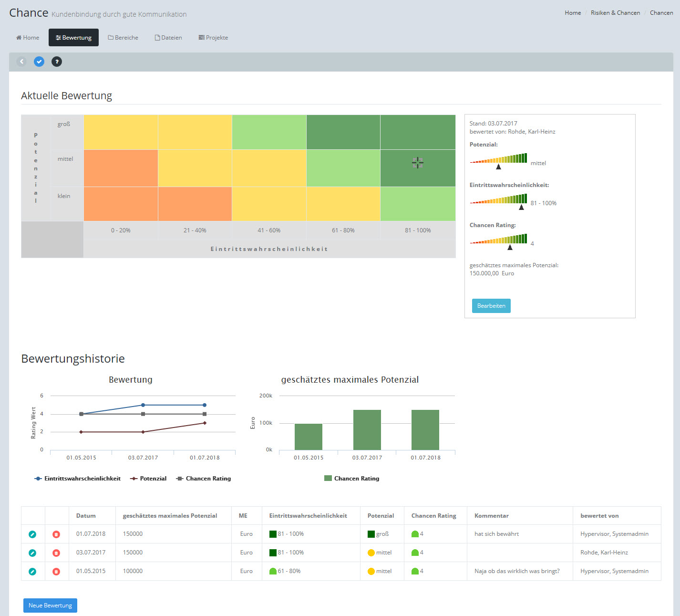Edit the 01.07.2018 rating row

click(32, 534)
